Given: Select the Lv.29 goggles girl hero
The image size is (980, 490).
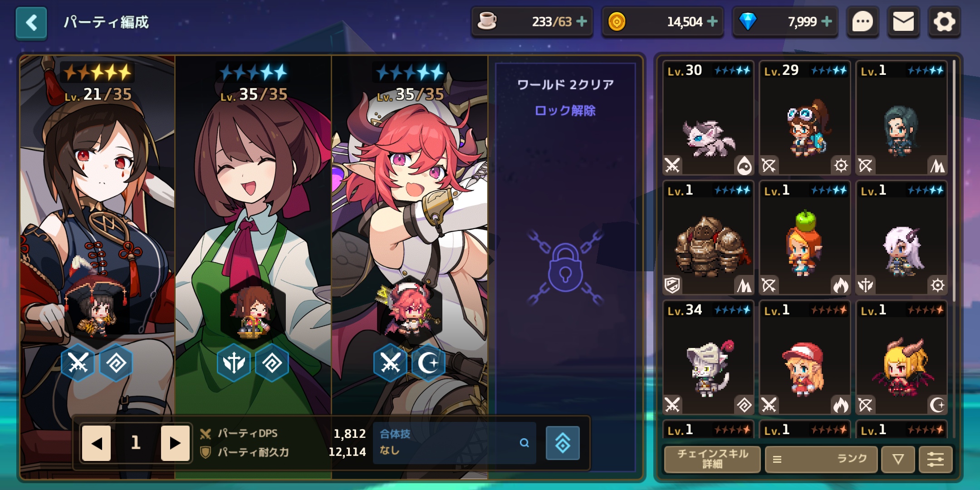Looking at the screenshot, I should tap(805, 118).
